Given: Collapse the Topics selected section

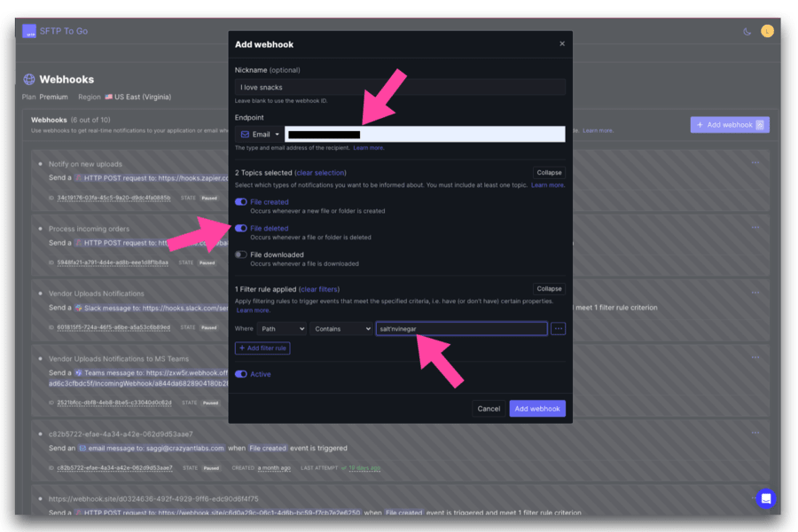Looking at the screenshot, I should [548, 172].
